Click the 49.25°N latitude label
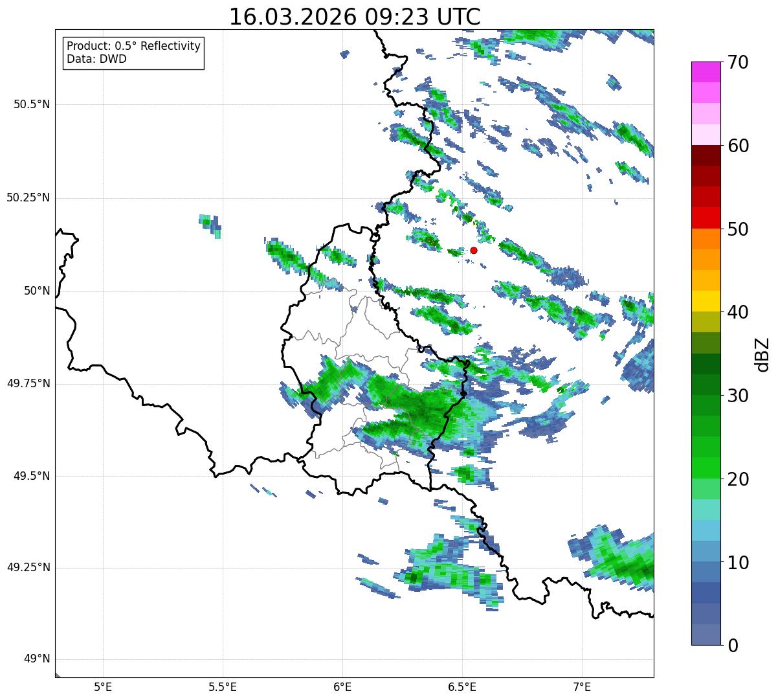The width and height of the screenshot is (778, 700). coord(28,567)
